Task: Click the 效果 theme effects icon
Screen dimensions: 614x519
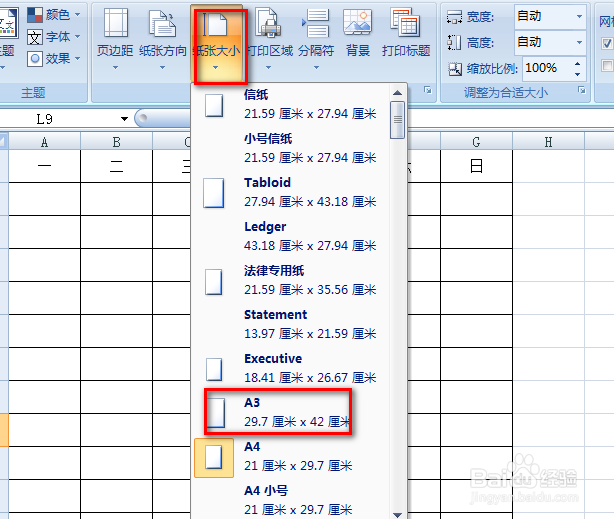Action: tap(35, 59)
